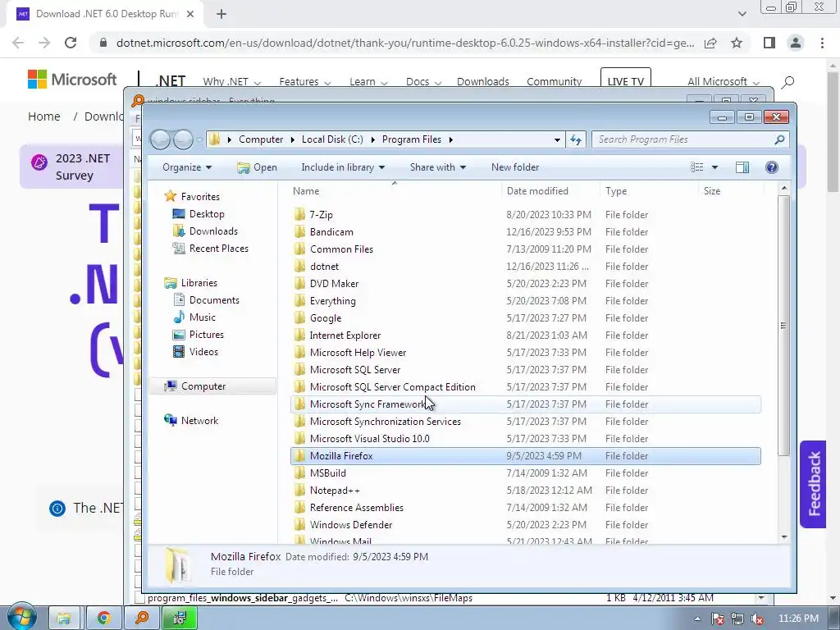The image size is (840, 630).
Task: Click the Notepad++ folder icon
Action: click(x=300, y=491)
